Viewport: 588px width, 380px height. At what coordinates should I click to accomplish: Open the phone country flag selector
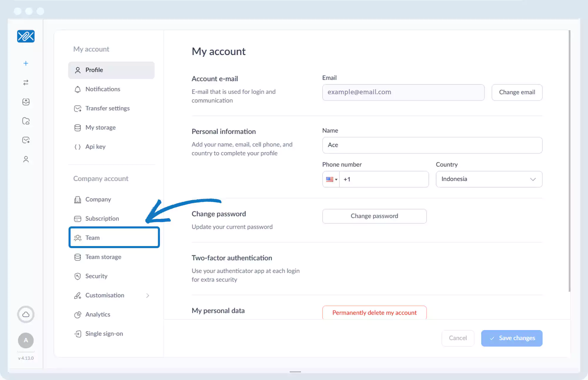tap(331, 179)
